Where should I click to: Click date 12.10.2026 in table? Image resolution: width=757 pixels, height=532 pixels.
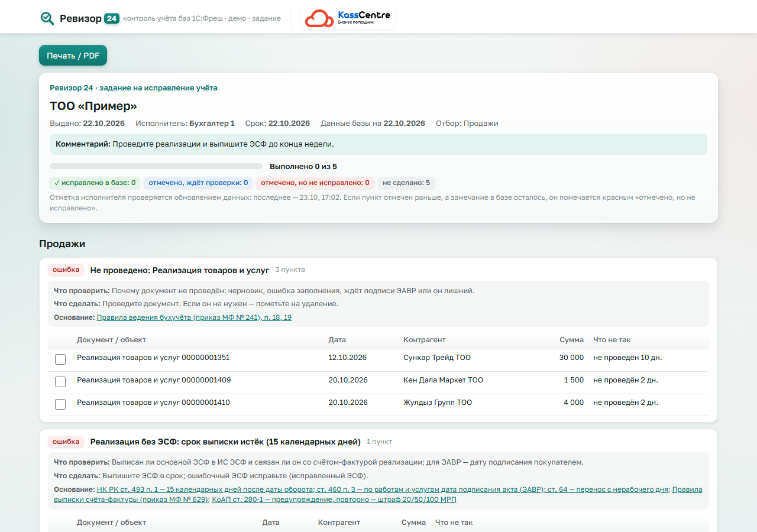pos(348,358)
